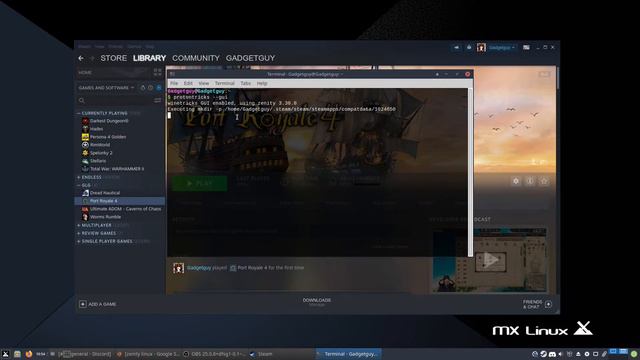Viewport: 640px width, 360px height.
Task: Click the Gadgetguy profile avatar in Steam header
Action: tap(481, 47)
